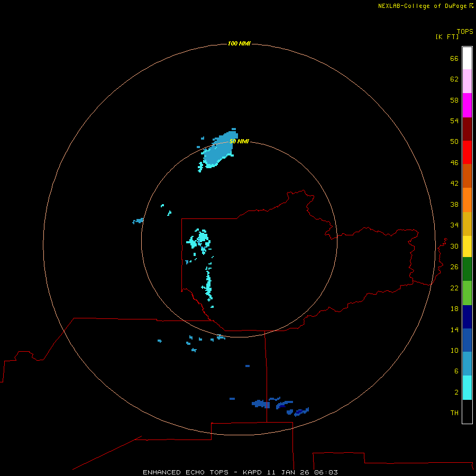Click the '100 NMI' range ring label
The width and height of the screenshot is (476, 476).
239,44
